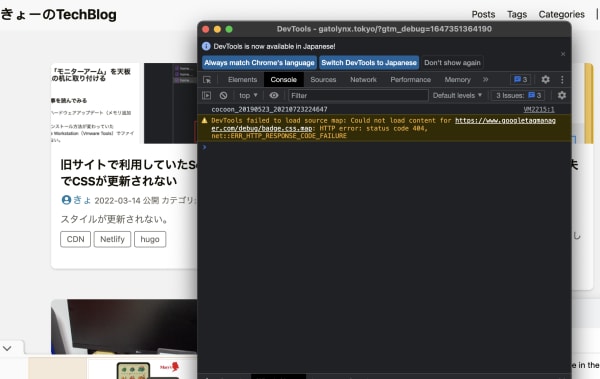Open the 3 messages issues badge
Viewport: 600px width, 379px height.
[520, 79]
